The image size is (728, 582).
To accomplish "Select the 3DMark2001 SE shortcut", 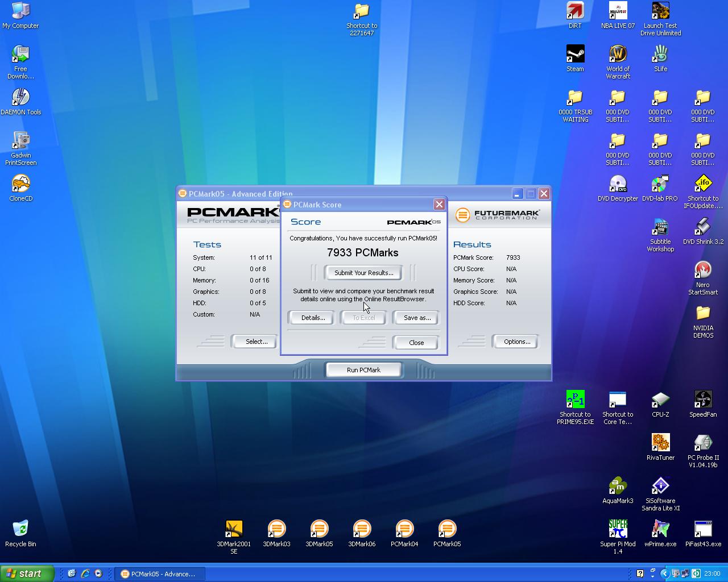I will click(x=234, y=537).
